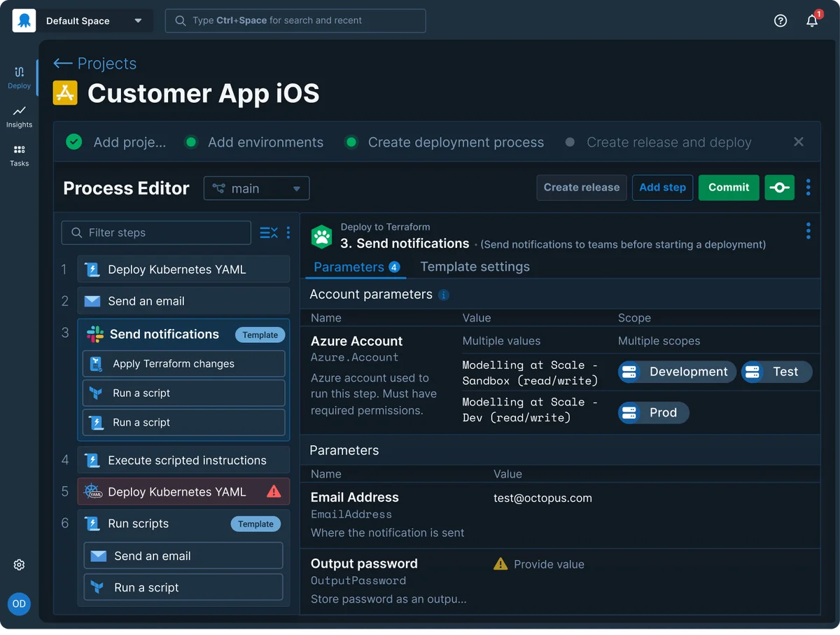Screen dimensions: 840x635
Task: Click the green check for Add project
Action: click(73, 142)
